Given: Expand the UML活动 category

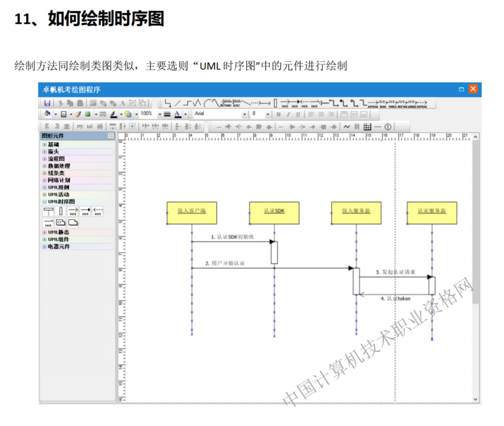Looking at the screenshot, I should click(x=45, y=195).
